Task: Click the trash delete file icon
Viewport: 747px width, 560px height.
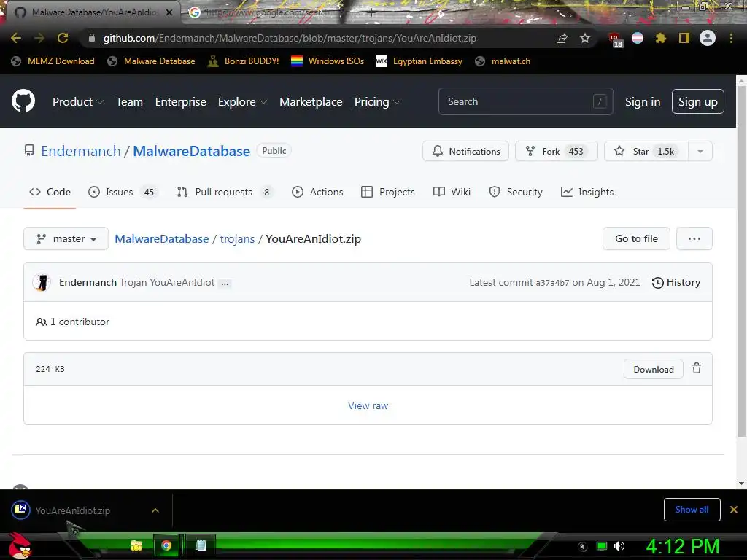Action: point(697,368)
